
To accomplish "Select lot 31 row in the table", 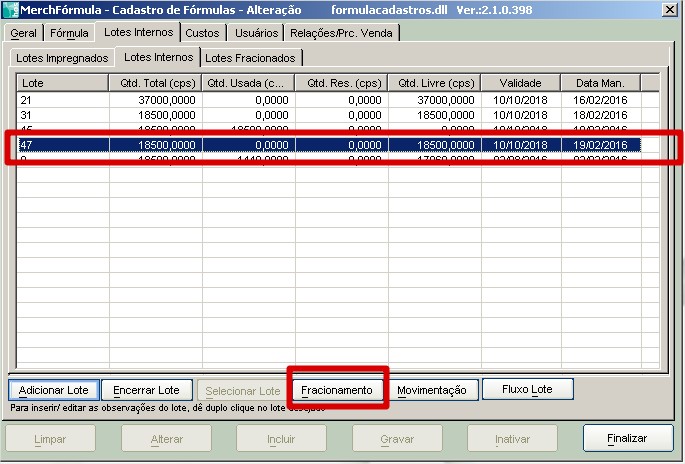I will point(60,115).
